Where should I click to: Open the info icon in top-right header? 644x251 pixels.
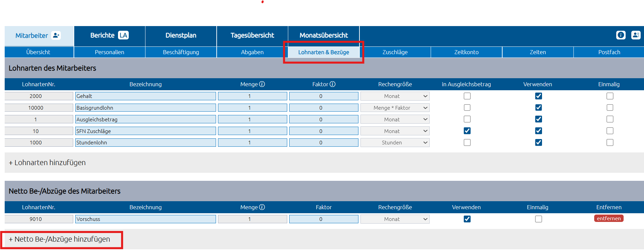pos(621,35)
